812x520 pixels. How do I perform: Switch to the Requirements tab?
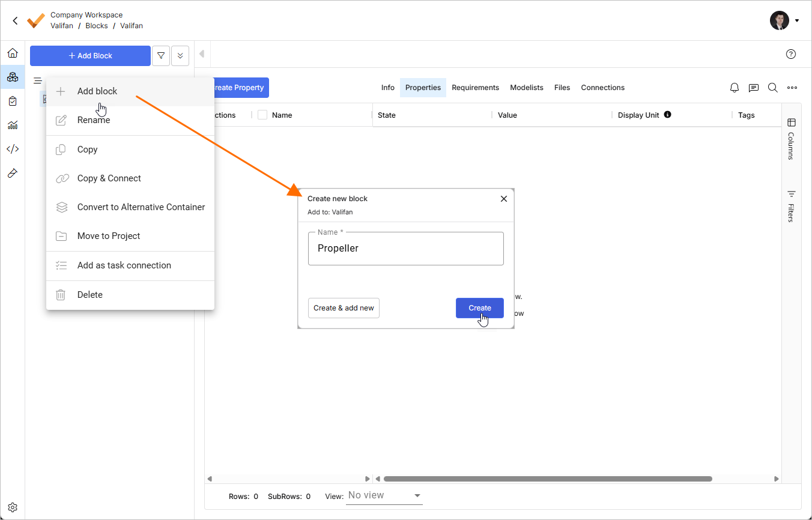[475, 88]
